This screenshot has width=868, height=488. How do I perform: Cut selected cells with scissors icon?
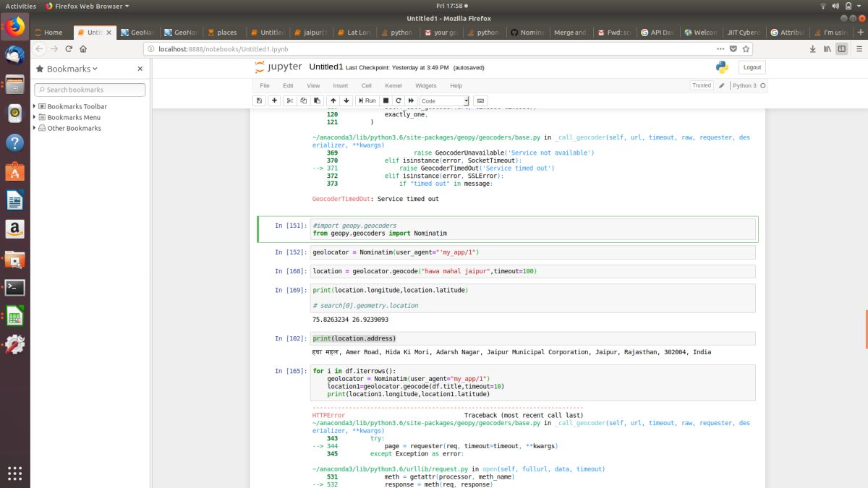click(290, 100)
